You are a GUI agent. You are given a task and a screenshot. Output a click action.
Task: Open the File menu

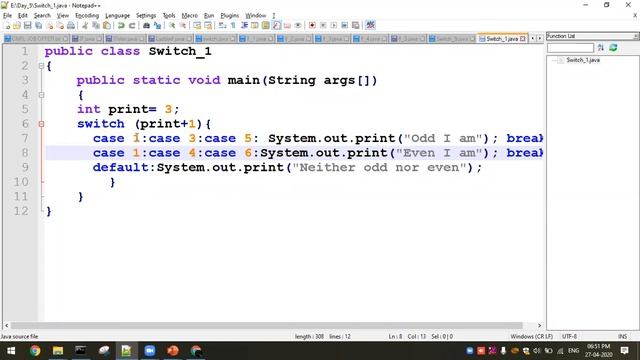click(7, 16)
